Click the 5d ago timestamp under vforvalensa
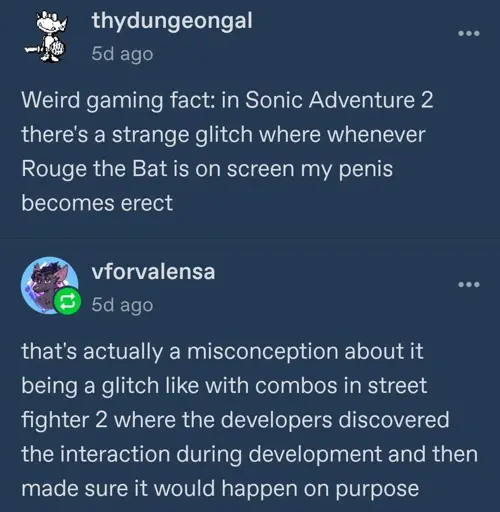 coord(122,305)
